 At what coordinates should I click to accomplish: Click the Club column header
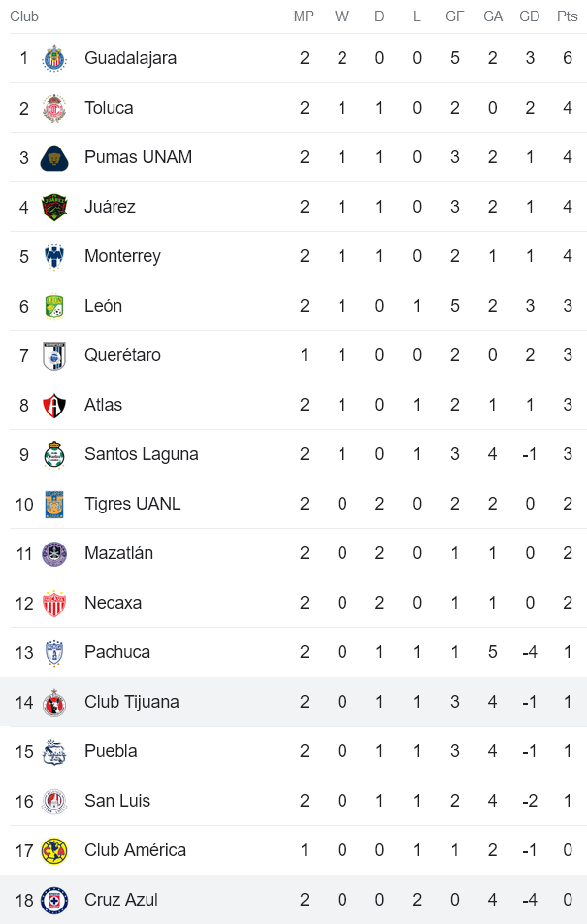click(24, 16)
